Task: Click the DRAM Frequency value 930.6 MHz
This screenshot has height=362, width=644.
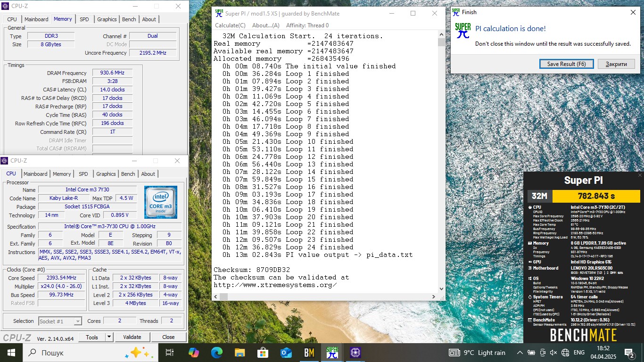Action: tap(112, 73)
